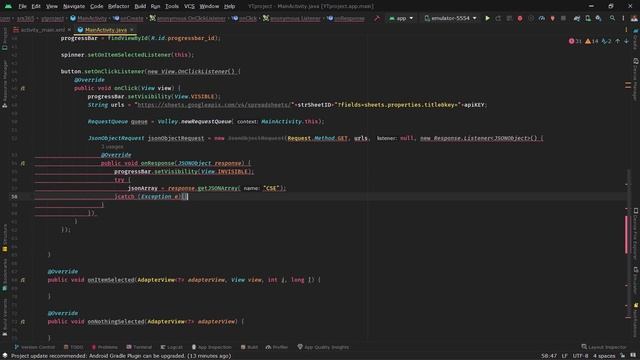Click the Android Studio logo icon
The height and width of the screenshot is (360, 640).
[x=8, y=6]
